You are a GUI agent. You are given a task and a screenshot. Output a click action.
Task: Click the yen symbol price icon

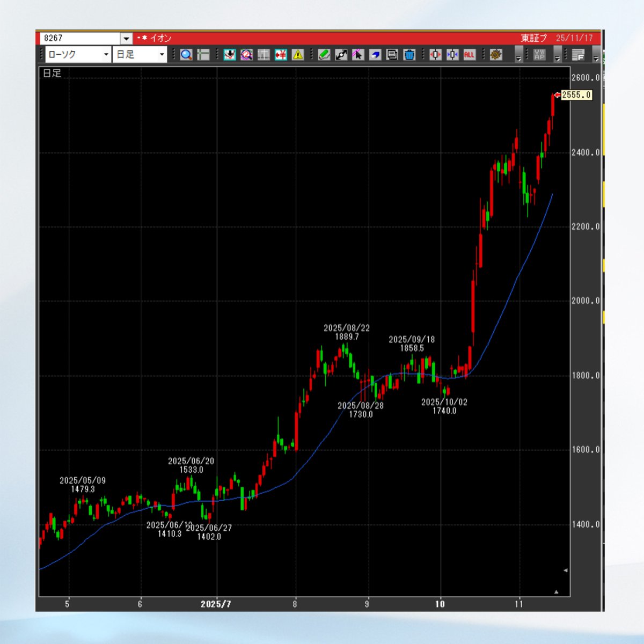point(281,54)
